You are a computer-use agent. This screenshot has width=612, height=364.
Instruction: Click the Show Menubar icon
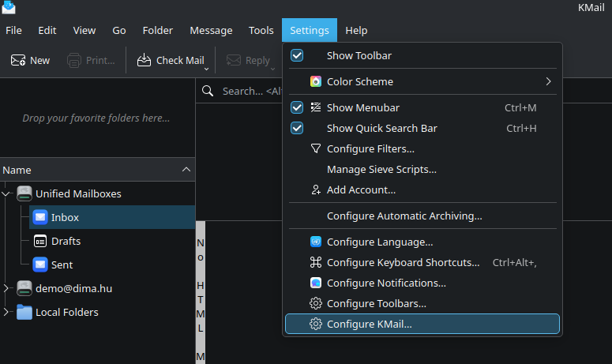click(x=315, y=107)
